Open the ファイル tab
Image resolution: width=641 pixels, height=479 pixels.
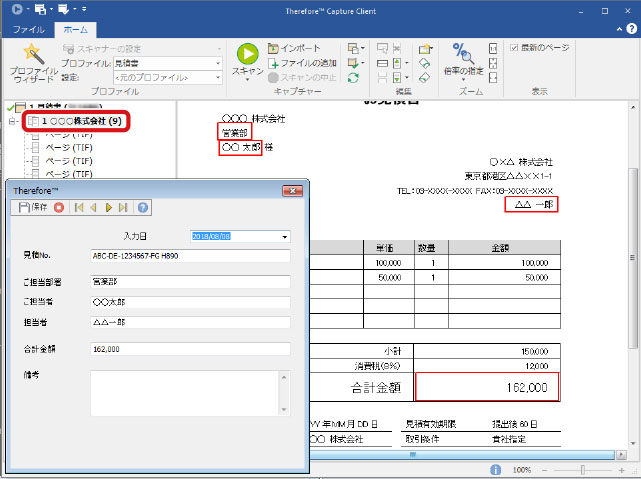tap(28, 30)
